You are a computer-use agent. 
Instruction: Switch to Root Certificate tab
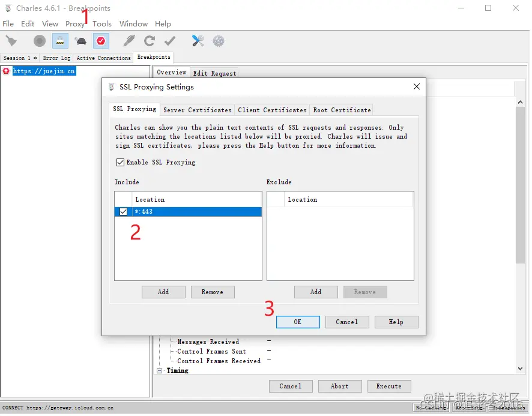click(342, 110)
